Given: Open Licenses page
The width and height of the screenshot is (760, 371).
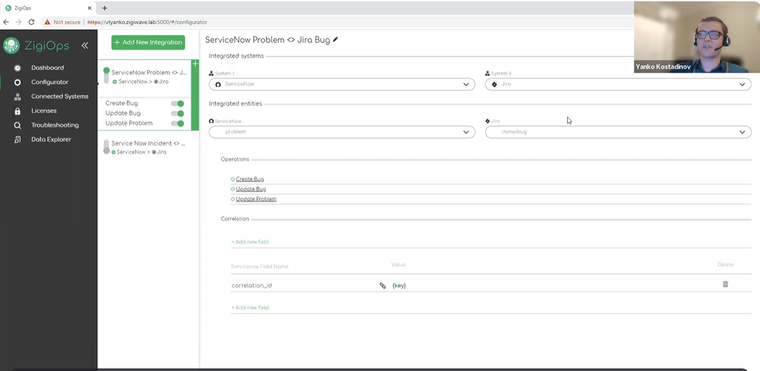Looking at the screenshot, I should pyautogui.click(x=44, y=111).
